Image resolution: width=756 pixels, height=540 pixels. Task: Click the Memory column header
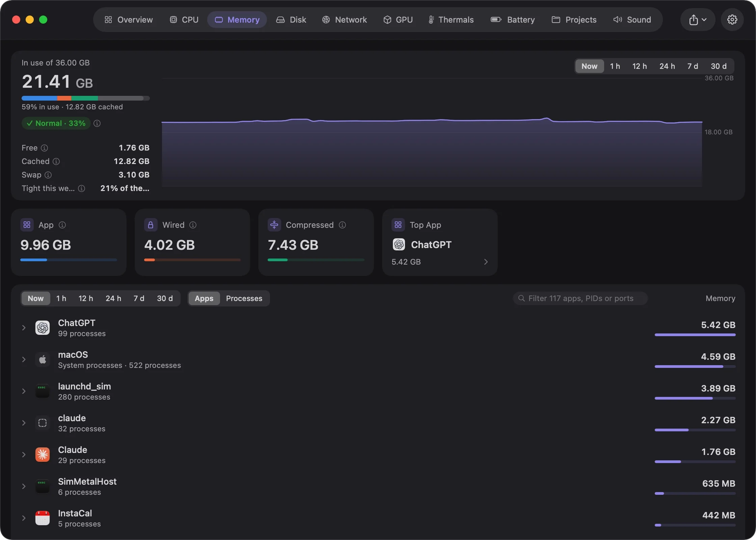point(720,298)
